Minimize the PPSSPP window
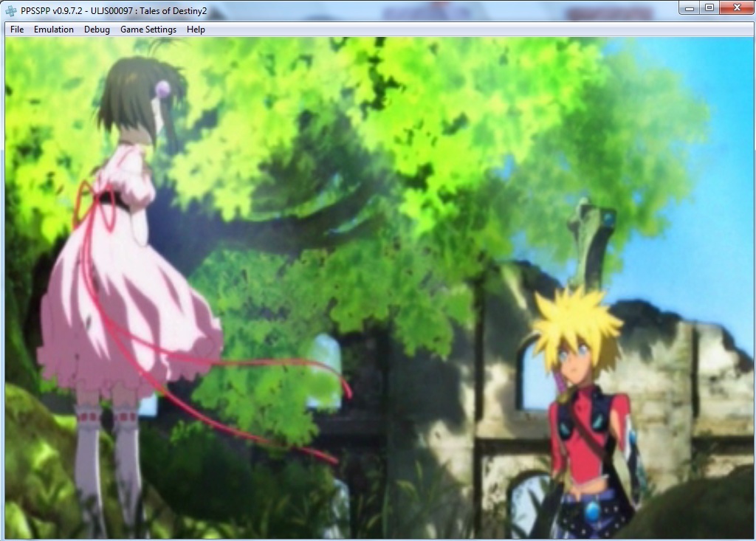Viewport: 756px width, 541px height. pyautogui.click(x=690, y=7)
